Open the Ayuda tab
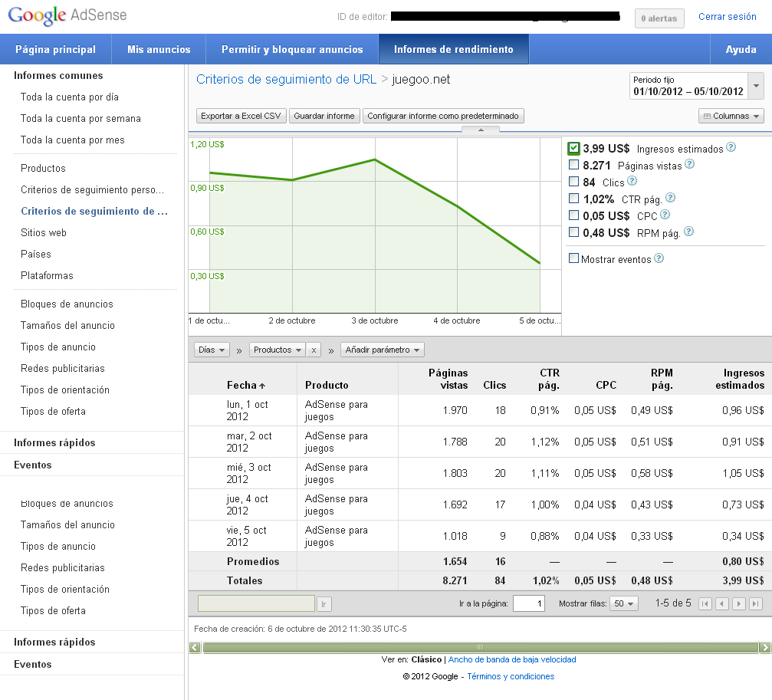Screen dimensions: 772x700 (741, 49)
